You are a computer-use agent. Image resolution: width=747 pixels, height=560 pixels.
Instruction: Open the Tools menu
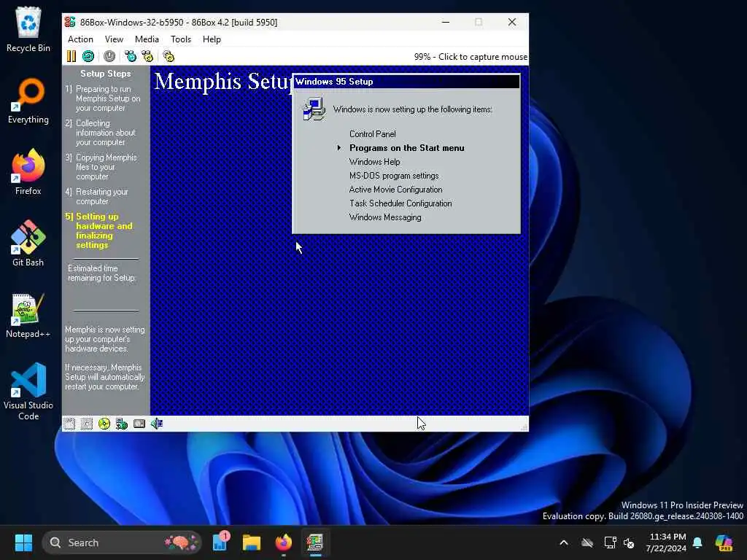coord(181,39)
